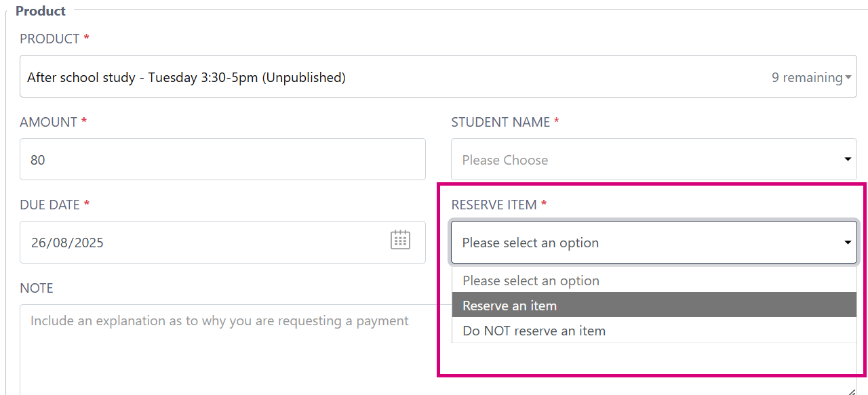Screen dimensions: 868x395
Task: Pick 'Please select an option' list entry
Action: click(x=530, y=280)
